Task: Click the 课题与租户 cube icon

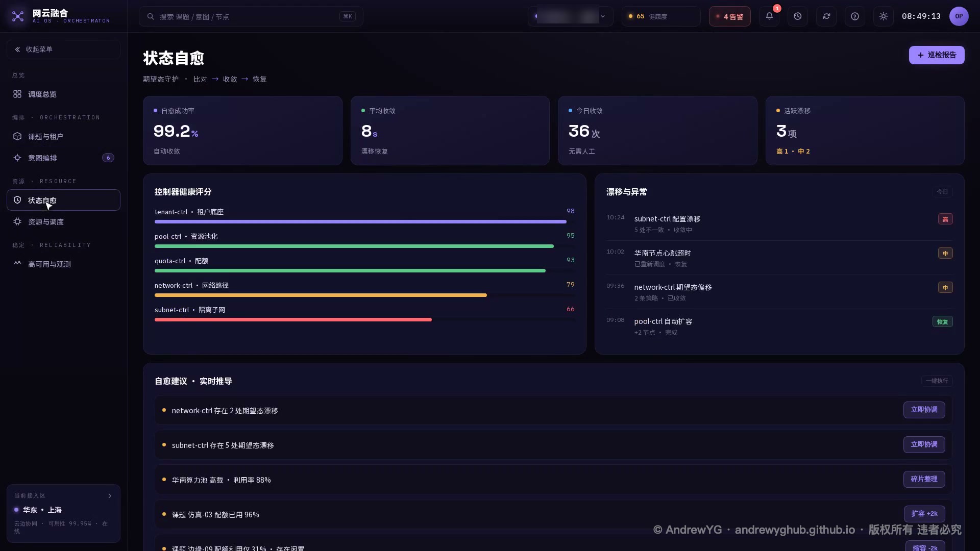Action: pos(17,136)
